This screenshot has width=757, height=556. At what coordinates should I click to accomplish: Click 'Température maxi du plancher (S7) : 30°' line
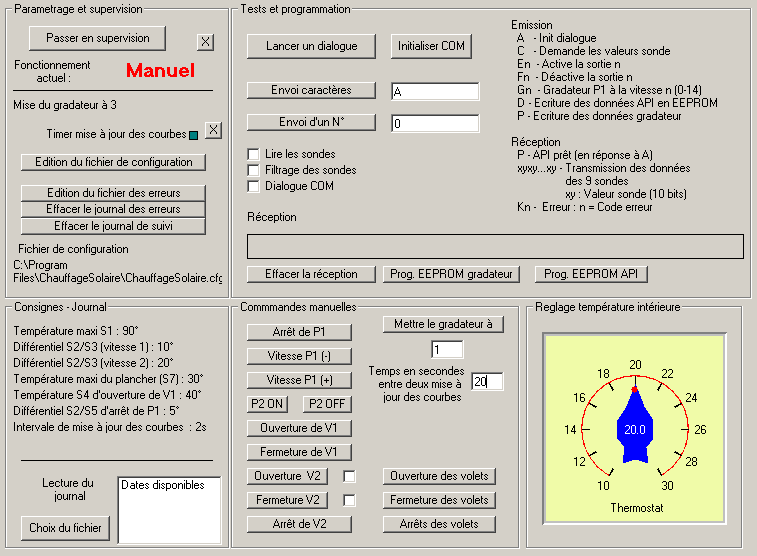pos(108,379)
